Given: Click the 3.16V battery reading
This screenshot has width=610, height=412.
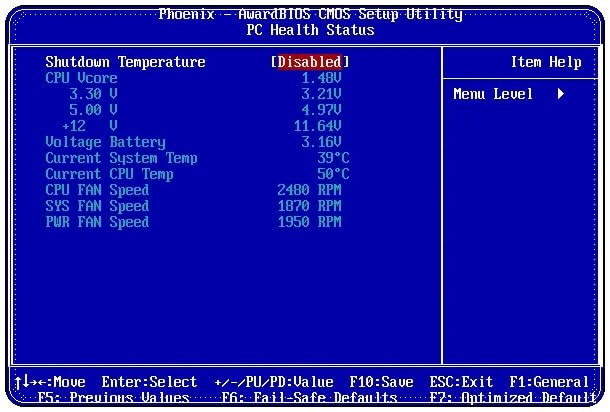Looking at the screenshot, I should tap(321, 142).
